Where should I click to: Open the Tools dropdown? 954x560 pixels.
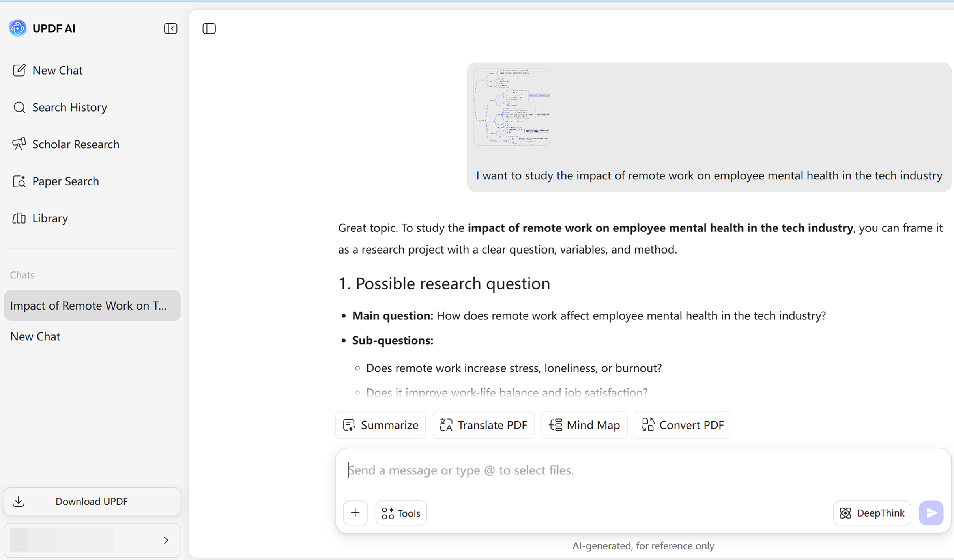point(401,513)
